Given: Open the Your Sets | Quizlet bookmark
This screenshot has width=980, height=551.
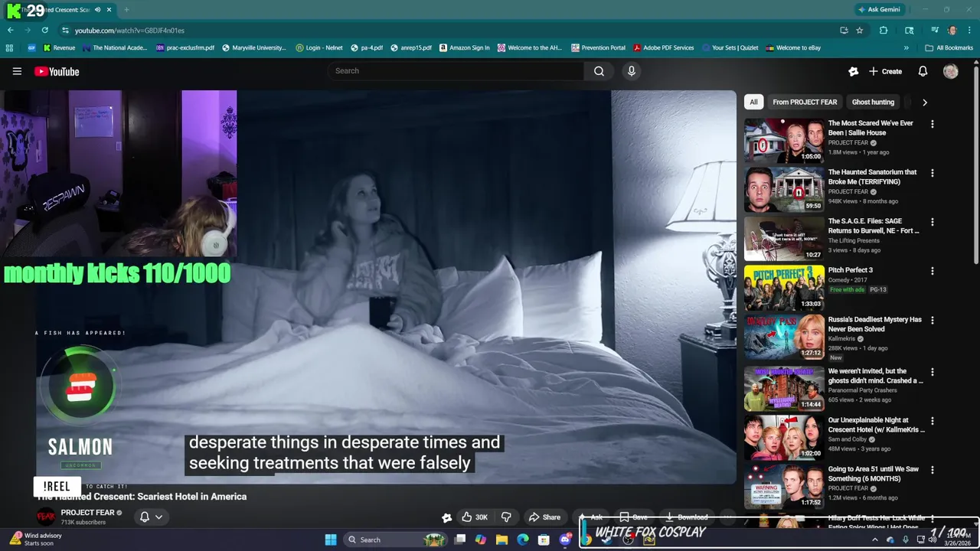Looking at the screenshot, I should [x=729, y=47].
